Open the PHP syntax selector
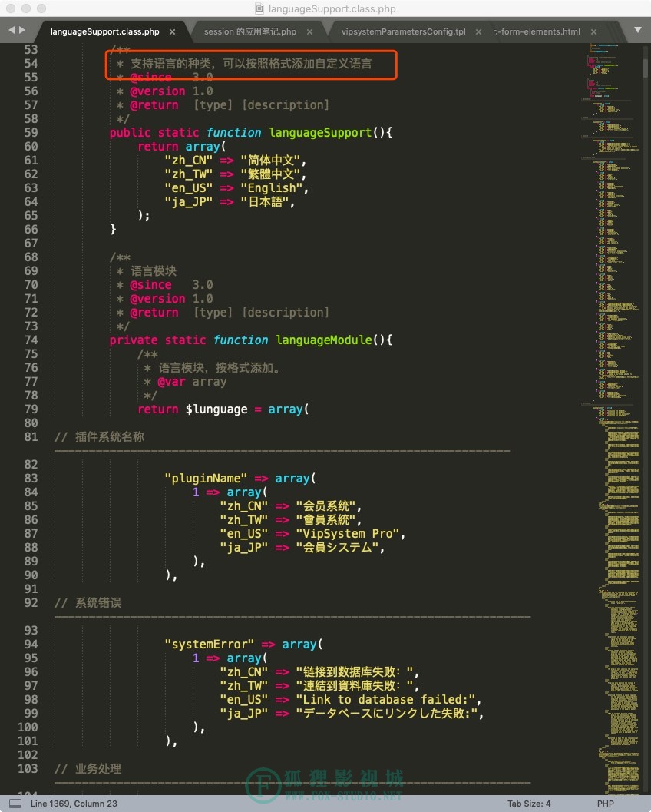 pos(606,804)
